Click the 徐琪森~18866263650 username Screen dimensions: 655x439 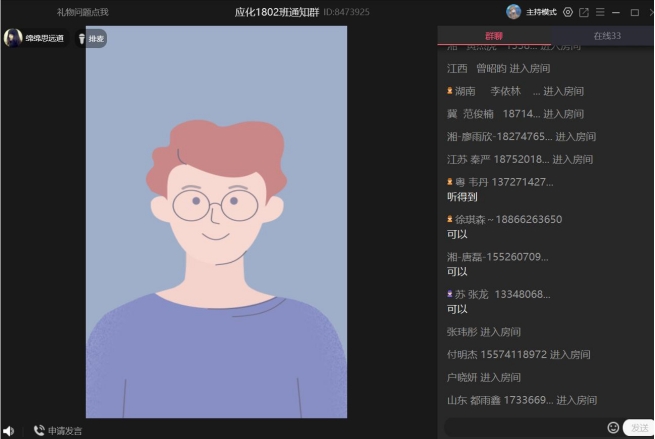[508, 219]
